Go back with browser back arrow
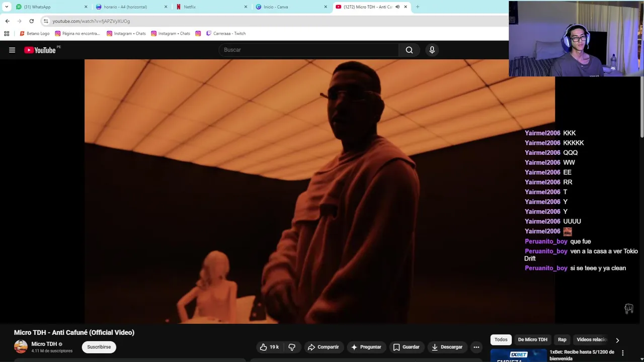This screenshot has height=362, width=644. pos(7,21)
